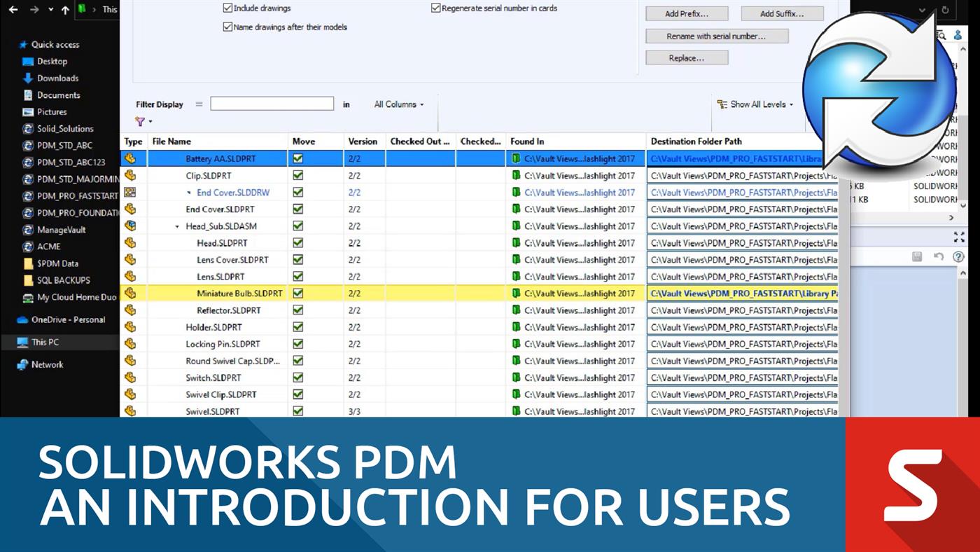Collapse the Head_Sub.SLDASM tree branch
Screen dimensions: 980x552
click(177, 226)
